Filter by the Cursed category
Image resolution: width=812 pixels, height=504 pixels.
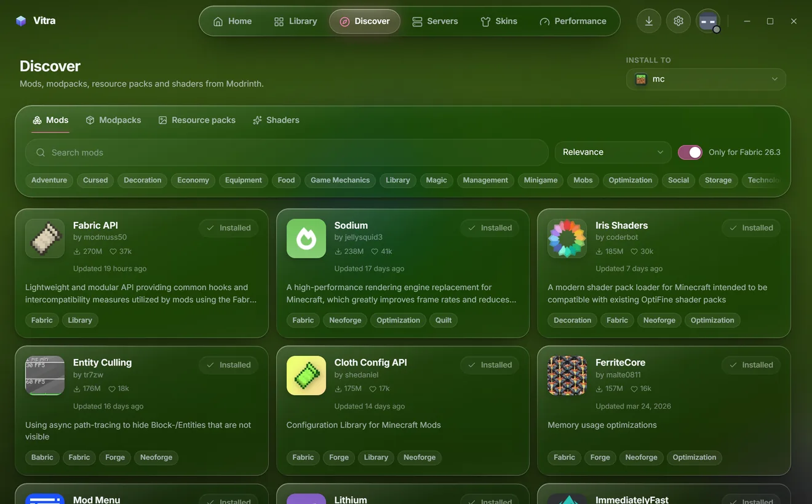tap(95, 180)
